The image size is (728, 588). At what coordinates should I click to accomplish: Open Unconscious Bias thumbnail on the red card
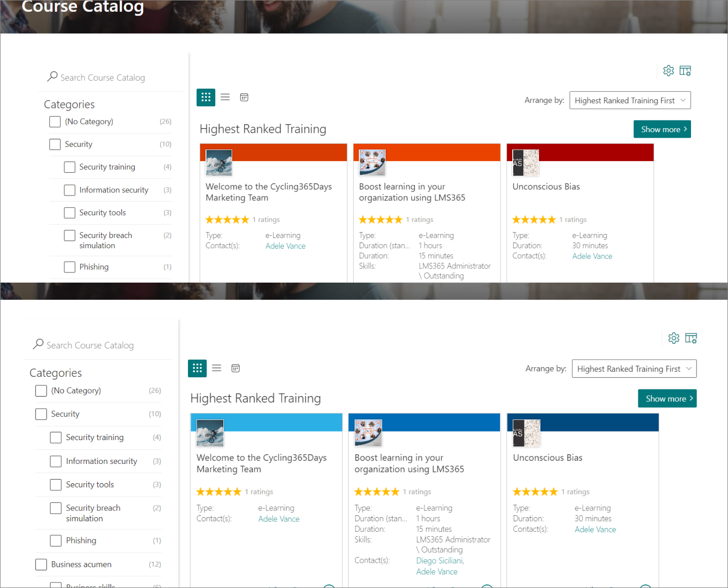(x=525, y=163)
